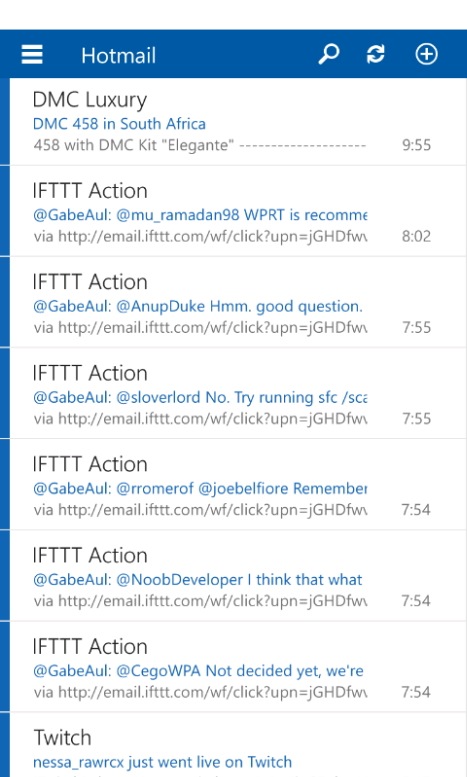Tap the search magnifier icon
Viewport: 467px width, 777px height.
[x=329, y=54]
